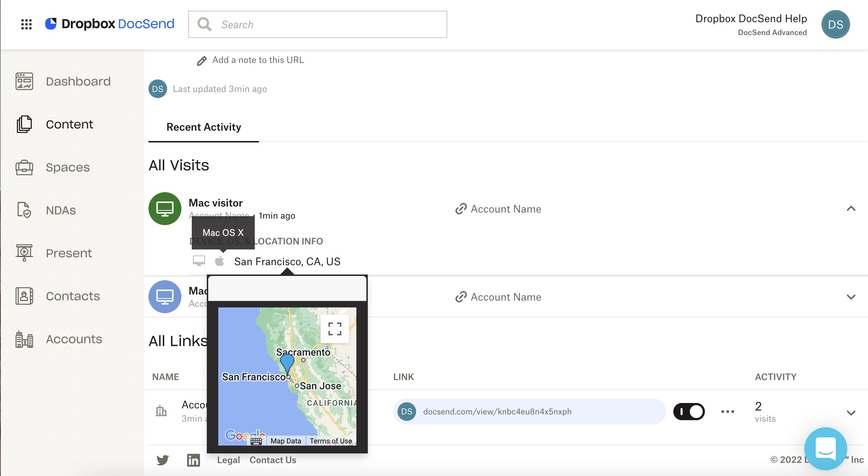Click the Dropbox DocSend Help account name
Screen dimensions: 868x476
751,19
